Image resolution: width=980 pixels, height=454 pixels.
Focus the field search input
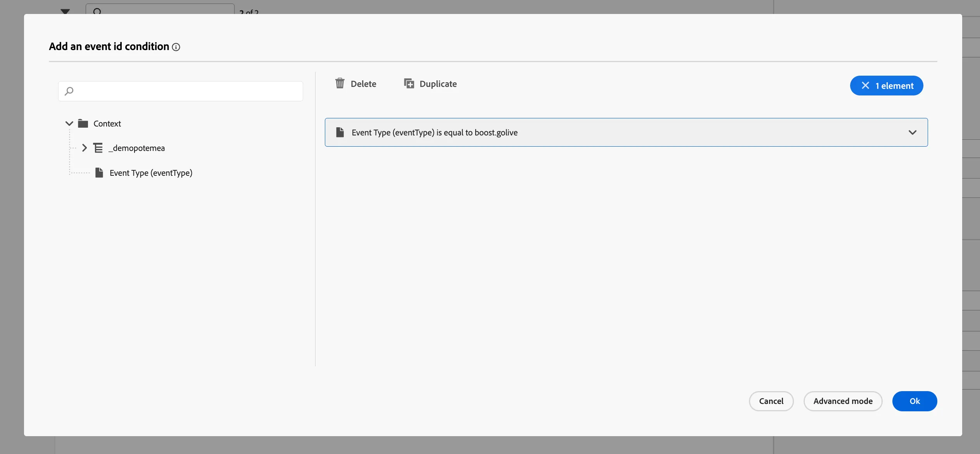point(181,91)
